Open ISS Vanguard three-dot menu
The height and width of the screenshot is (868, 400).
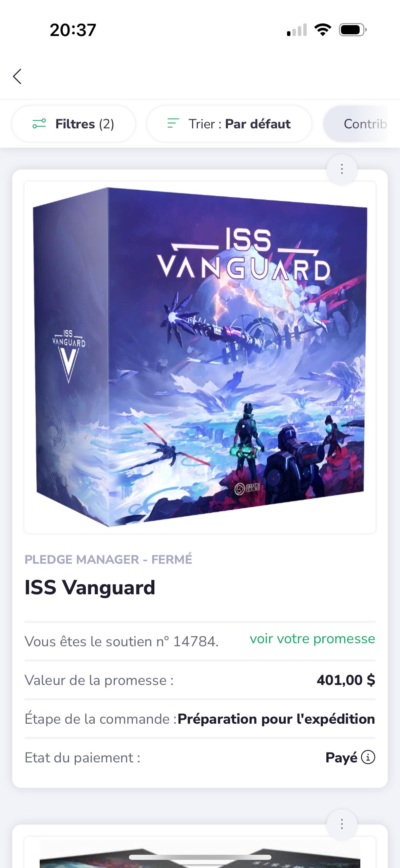coord(342,169)
